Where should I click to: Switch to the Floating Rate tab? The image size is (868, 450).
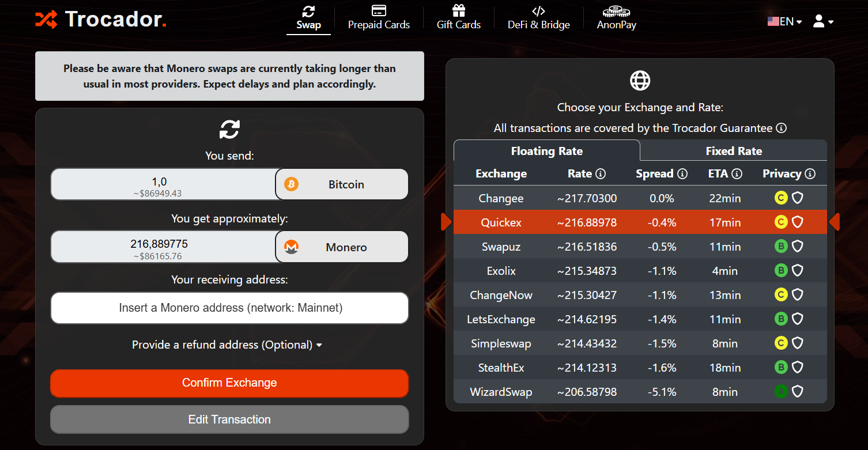coord(547,151)
